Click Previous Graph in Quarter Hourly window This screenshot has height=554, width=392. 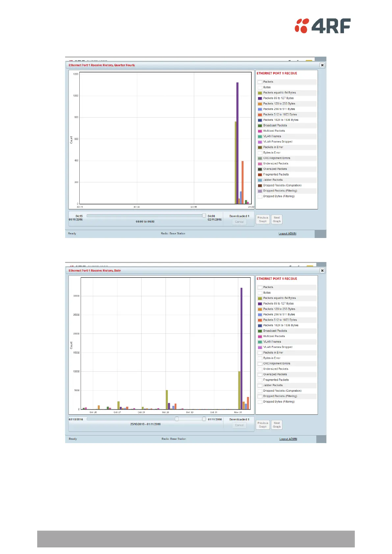pos(263,220)
